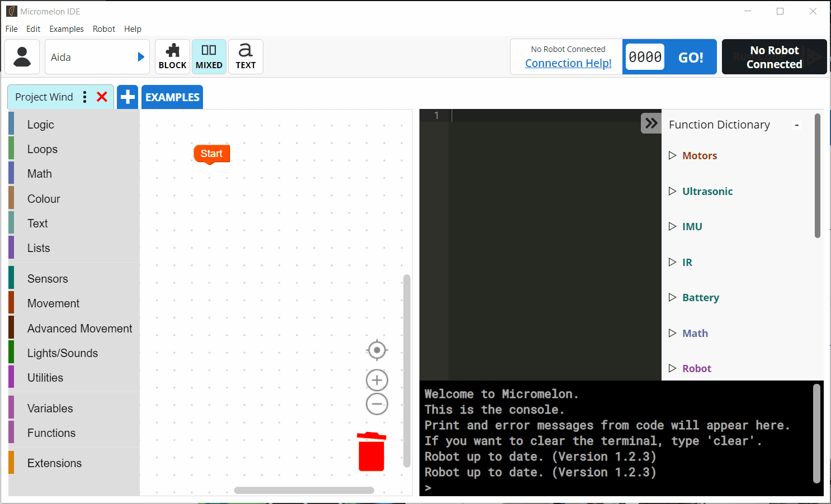Switch to BLOCK editing mode
Screen dimensions: 831x504
[x=172, y=57]
